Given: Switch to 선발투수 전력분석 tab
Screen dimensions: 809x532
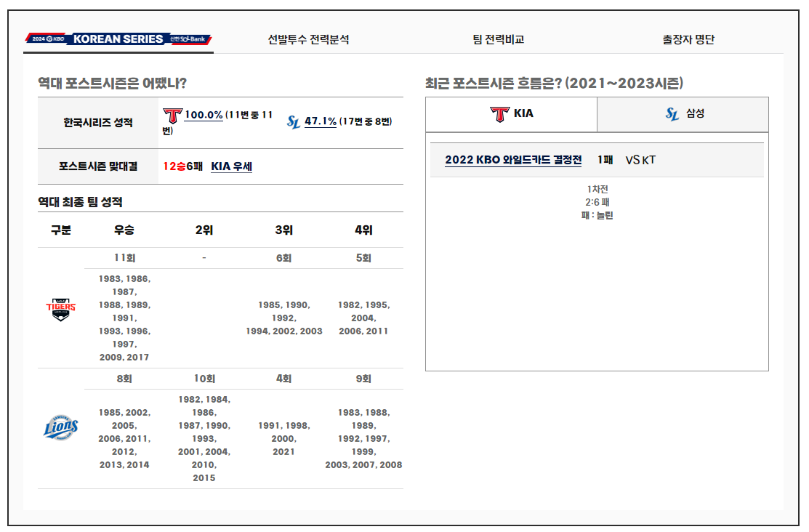Looking at the screenshot, I should (308, 39).
